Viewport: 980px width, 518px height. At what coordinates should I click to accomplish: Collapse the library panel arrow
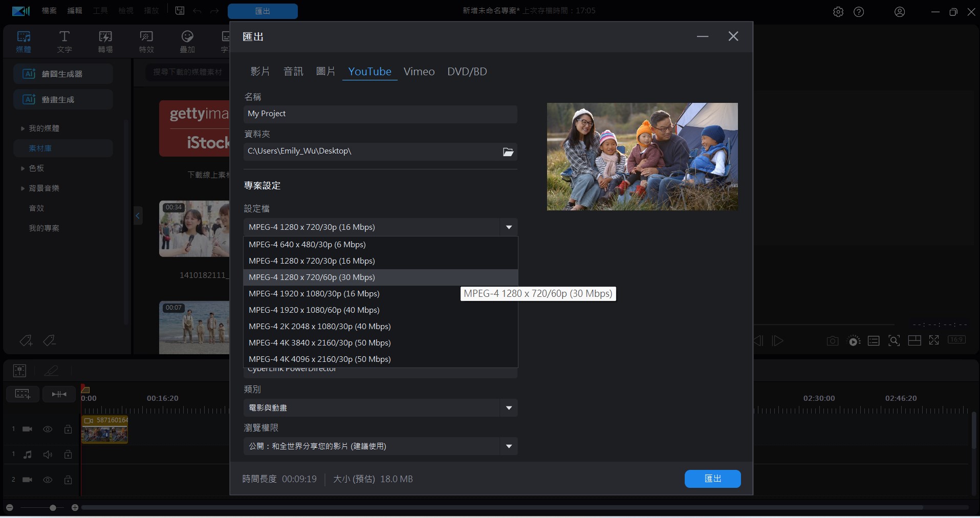point(137,216)
